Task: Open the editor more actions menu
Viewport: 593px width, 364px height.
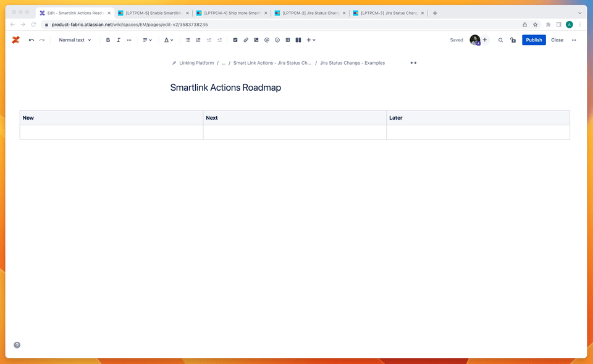Action: (574, 40)
